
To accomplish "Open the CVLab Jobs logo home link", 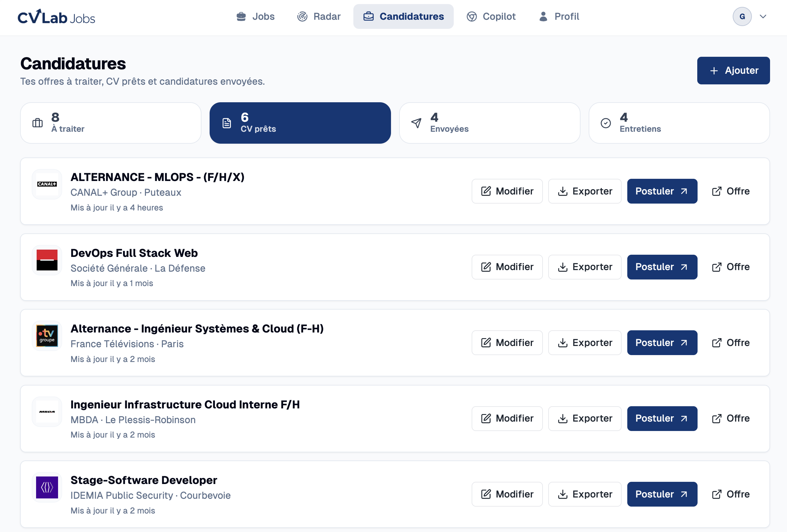I will pos(56,17).
